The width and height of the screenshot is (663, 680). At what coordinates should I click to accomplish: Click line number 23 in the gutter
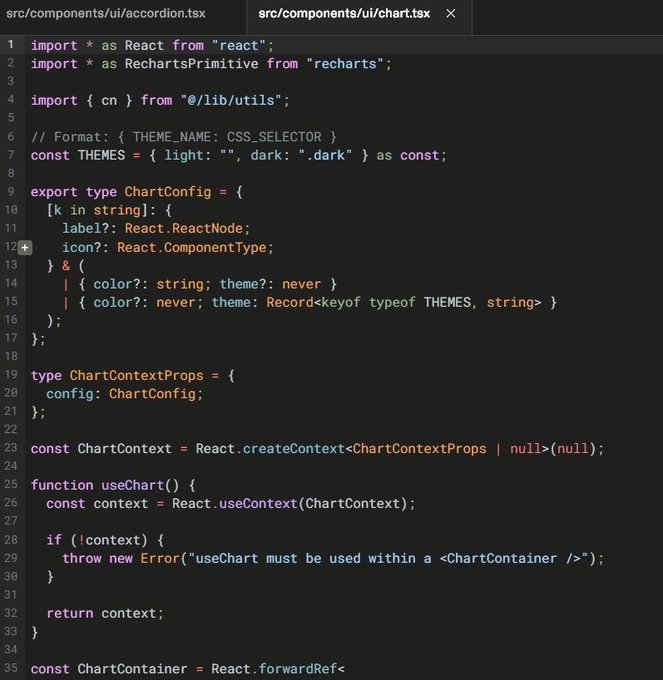[x=10, y=448]
